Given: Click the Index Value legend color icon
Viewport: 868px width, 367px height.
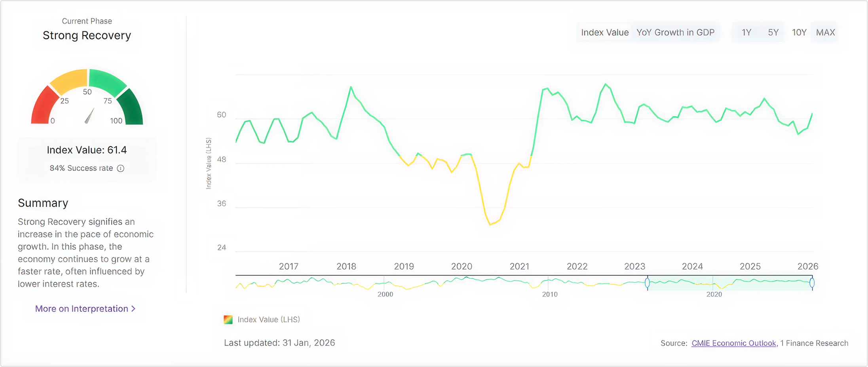Looking at the screenshot, I should point(228,319).
